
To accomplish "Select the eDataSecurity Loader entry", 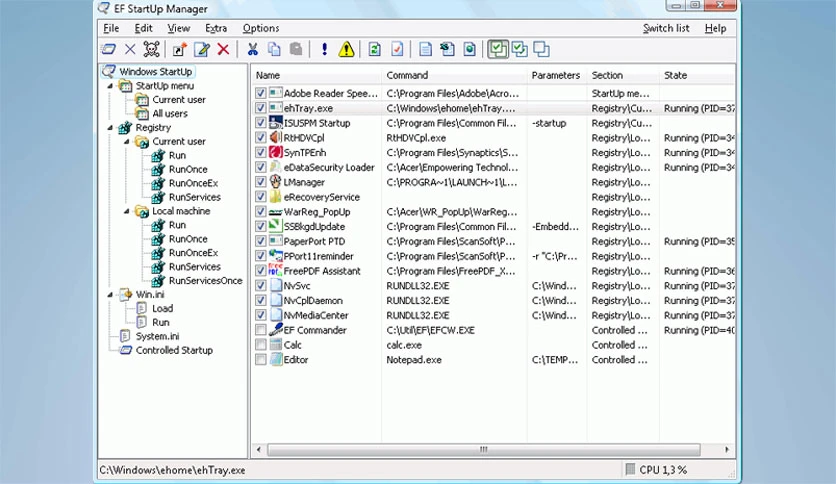I will [494, 167].
